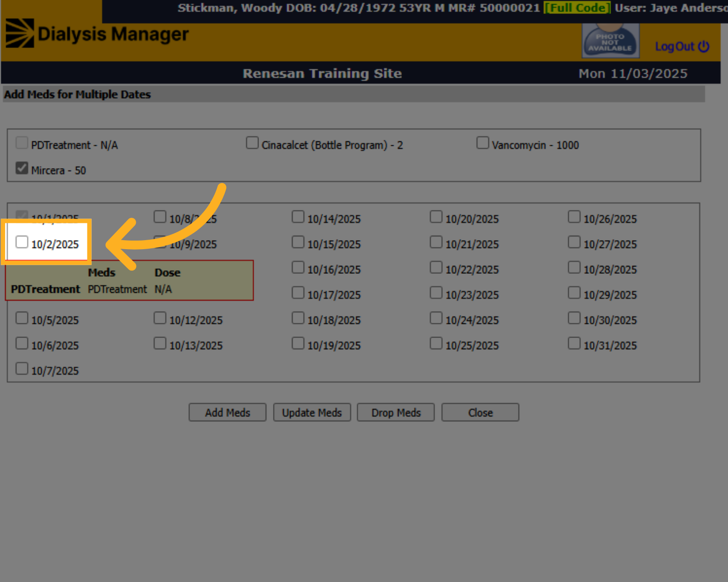Click the Update Meds button
This screenshot has width=728, height=582.
tap(312, 412)
